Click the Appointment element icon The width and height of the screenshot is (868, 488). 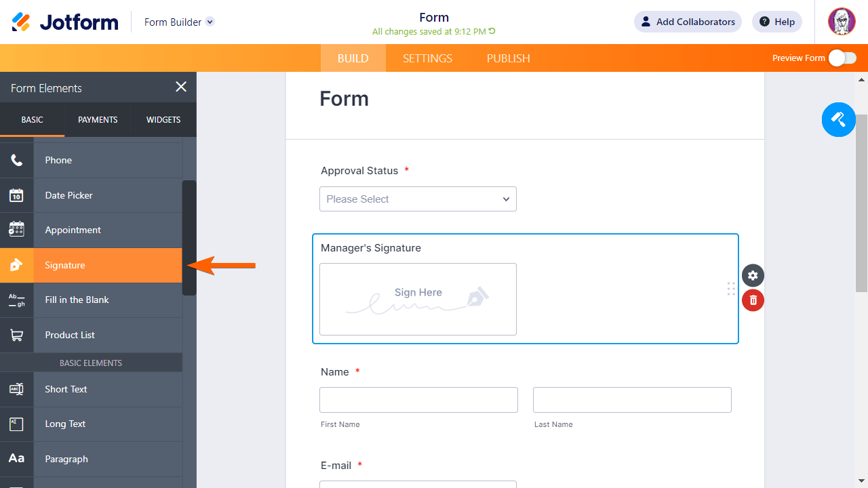click(16, 230)
